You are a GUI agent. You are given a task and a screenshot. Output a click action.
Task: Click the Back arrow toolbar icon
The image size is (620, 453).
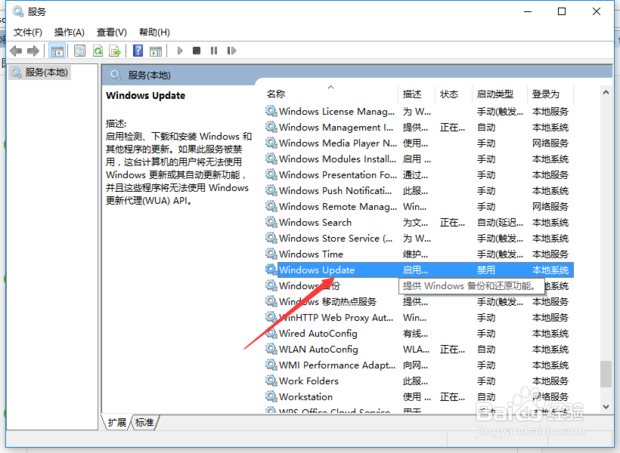click(x=16, y=51)
